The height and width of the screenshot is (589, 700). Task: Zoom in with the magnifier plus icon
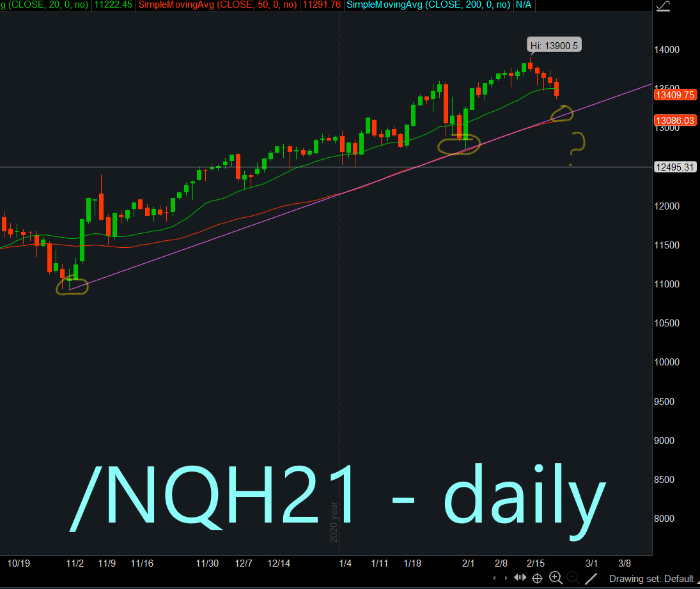click(x=556, y=578)
